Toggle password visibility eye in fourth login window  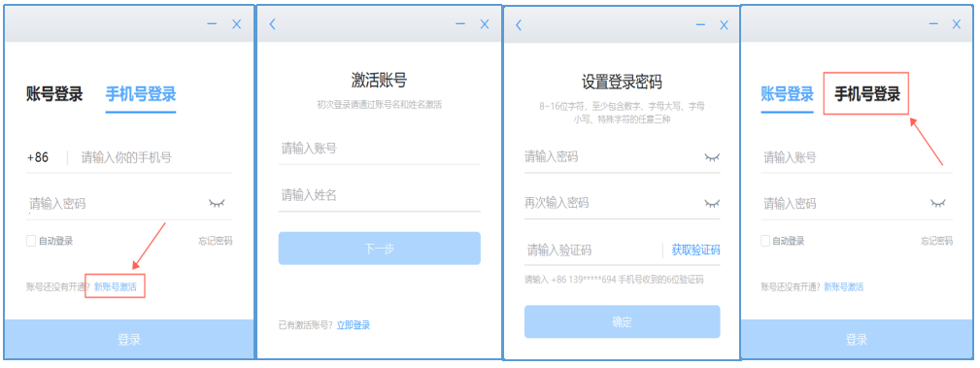coord(937,203)
